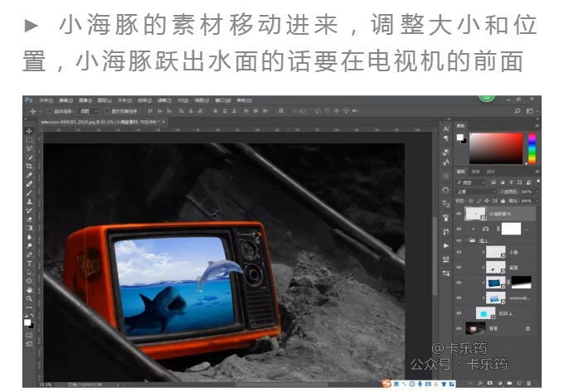
Task: Change screen mode icon in toolbox
Action: [x=29, y=344]
